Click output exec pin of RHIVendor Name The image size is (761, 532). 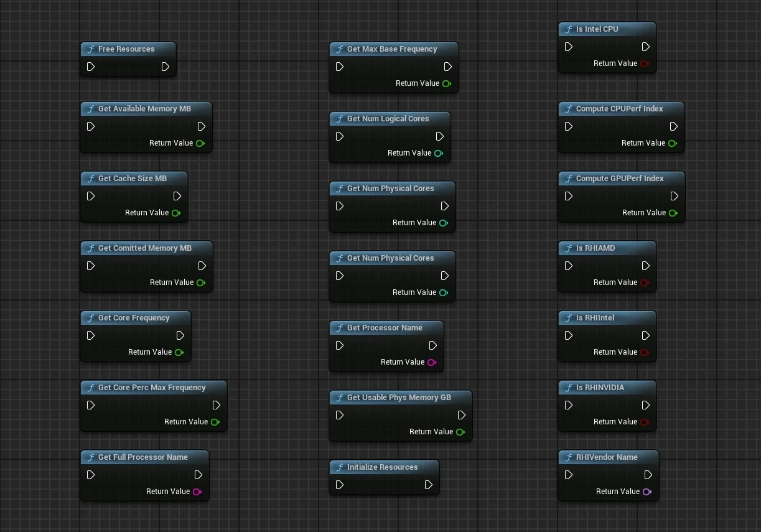[x=648, y=475]
